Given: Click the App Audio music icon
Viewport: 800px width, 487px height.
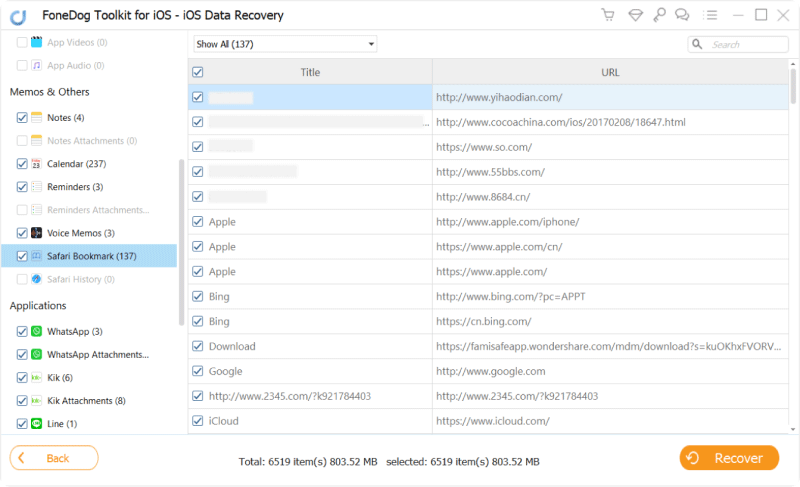Looking at the screenshot, I should tap(36, 65).
